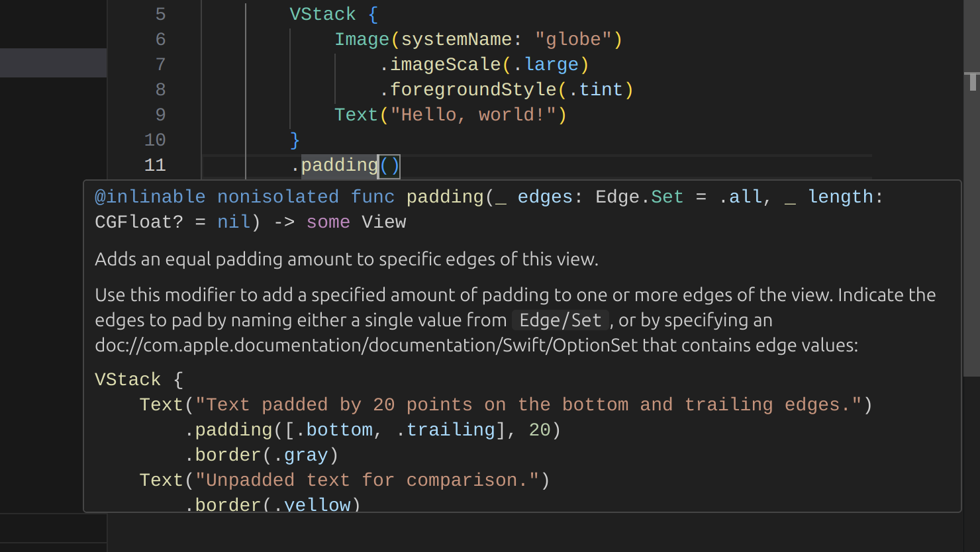Click the .imageScale modifier

440,65
